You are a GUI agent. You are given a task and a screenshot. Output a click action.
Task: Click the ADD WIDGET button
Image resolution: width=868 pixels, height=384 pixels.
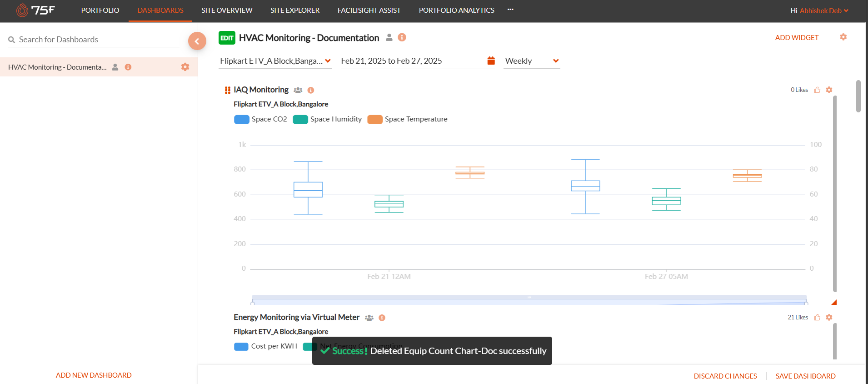[797, 37]
